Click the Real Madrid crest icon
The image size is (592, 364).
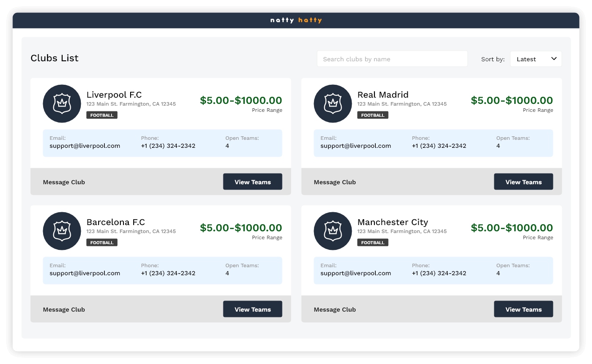click(x=333, y=104)
